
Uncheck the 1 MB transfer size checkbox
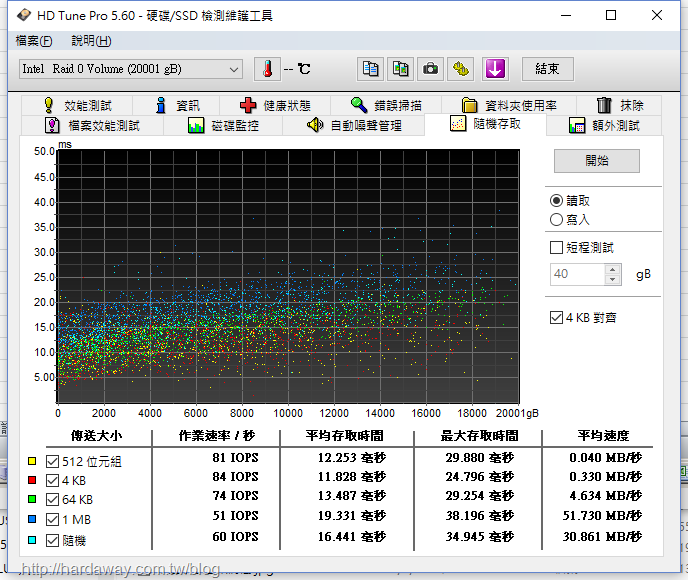click(52, 519)
